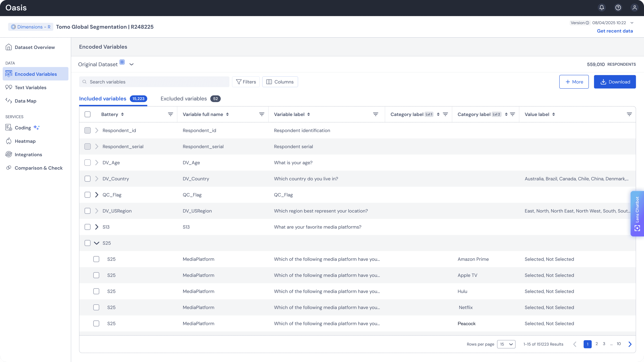This screenshot has height=362, width=644.
Task: Go to the next results page arrow
Action: (630, 344)
